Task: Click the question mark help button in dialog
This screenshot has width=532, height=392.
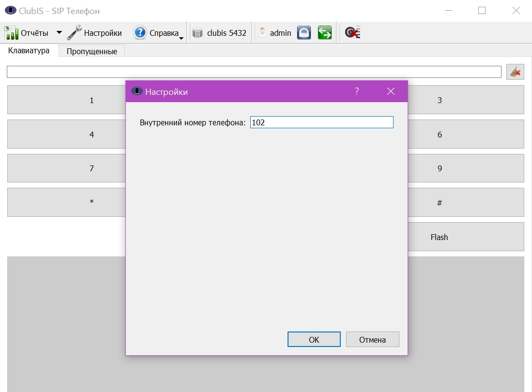Action: pos(357,91)
